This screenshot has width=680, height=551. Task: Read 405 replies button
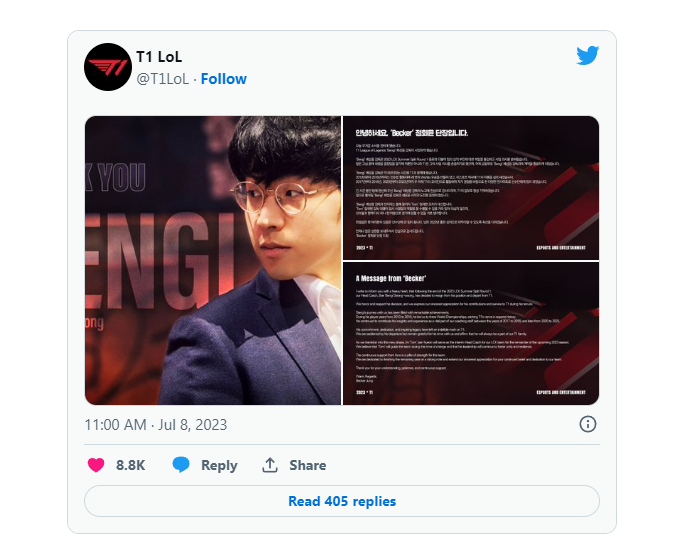click(x=342, y=501)
